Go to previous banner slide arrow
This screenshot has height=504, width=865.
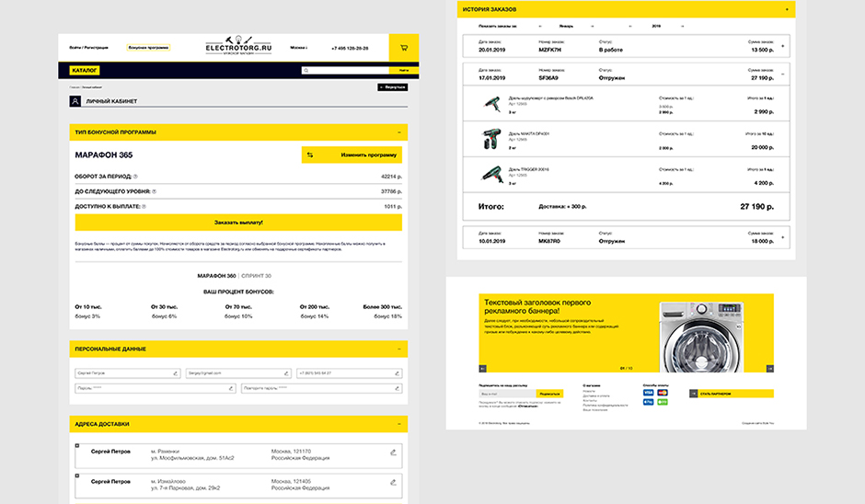(x=483, y=368)
